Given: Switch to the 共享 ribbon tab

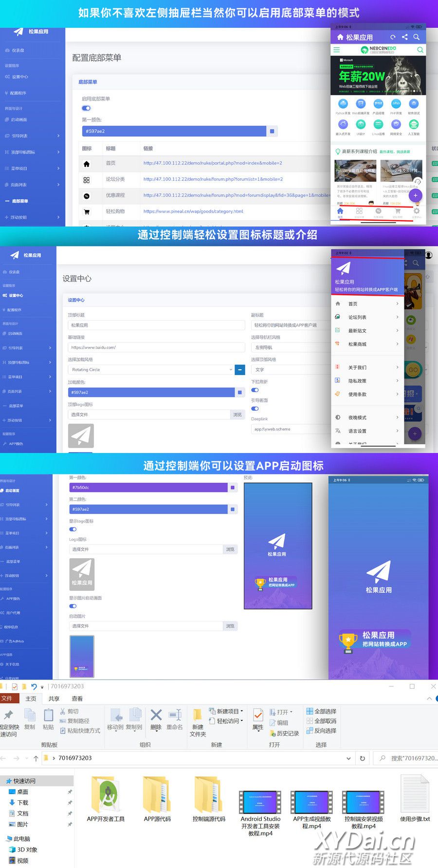Looking at the screenshot, I should pyautogui.click(x=54, y=698).
